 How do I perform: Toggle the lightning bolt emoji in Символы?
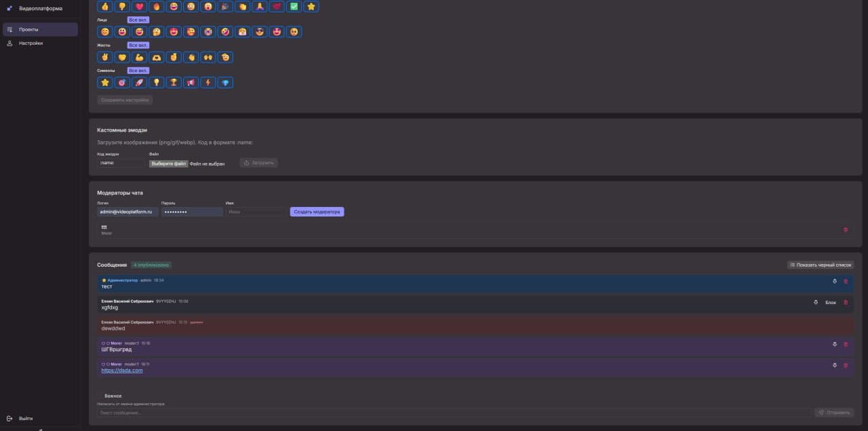(x=208, y=83)
